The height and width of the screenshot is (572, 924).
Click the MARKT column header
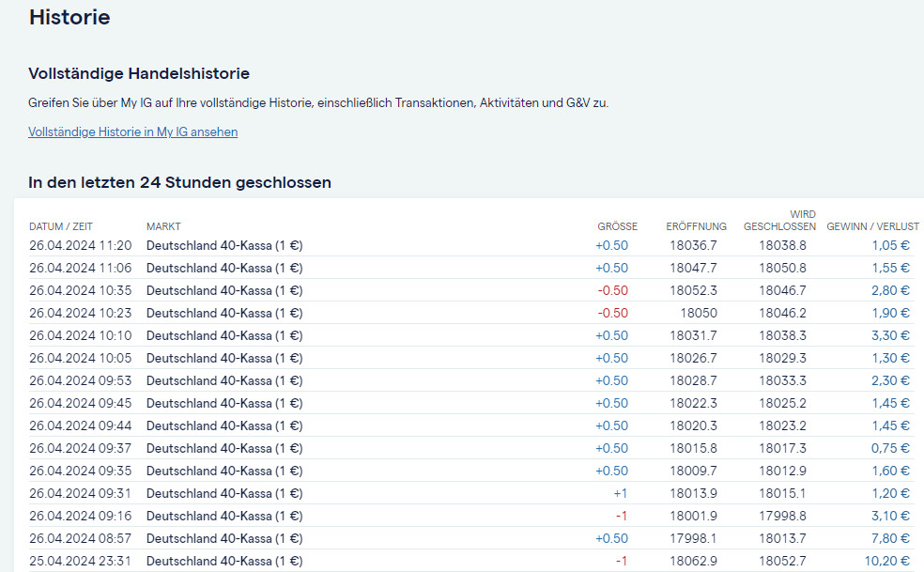[163, 226]
